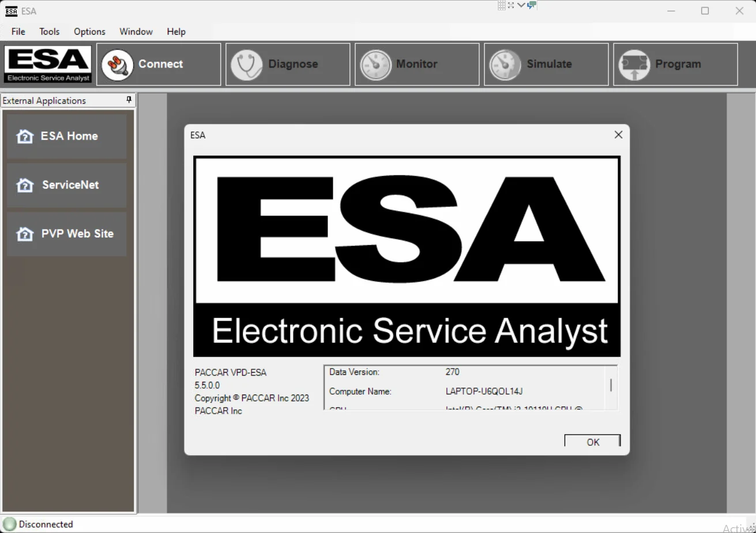Screen dimensions: 756x533
Task: Click the Connect plug icon
Action: click(x=118, y=65)
